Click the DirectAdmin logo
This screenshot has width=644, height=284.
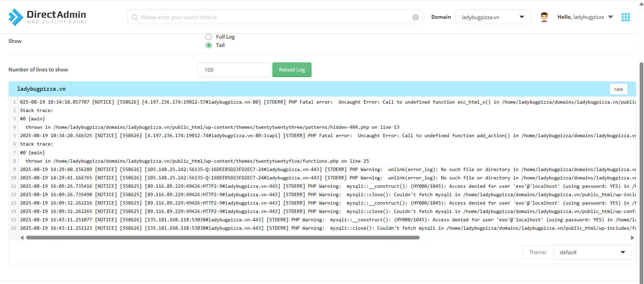click(x=47, y=17)
